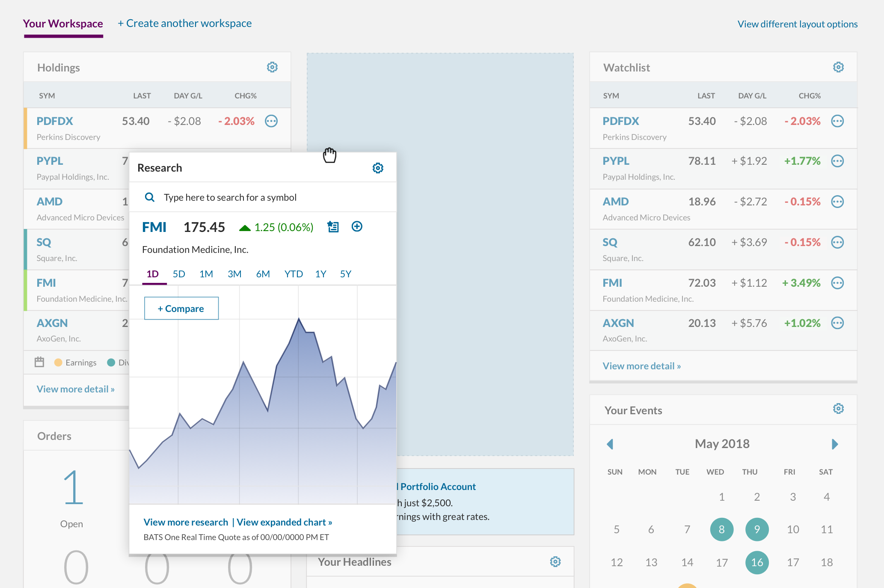
Task: Open the Your Headlines settings gear
Action: pyautogui.click(x=555, y=561)
